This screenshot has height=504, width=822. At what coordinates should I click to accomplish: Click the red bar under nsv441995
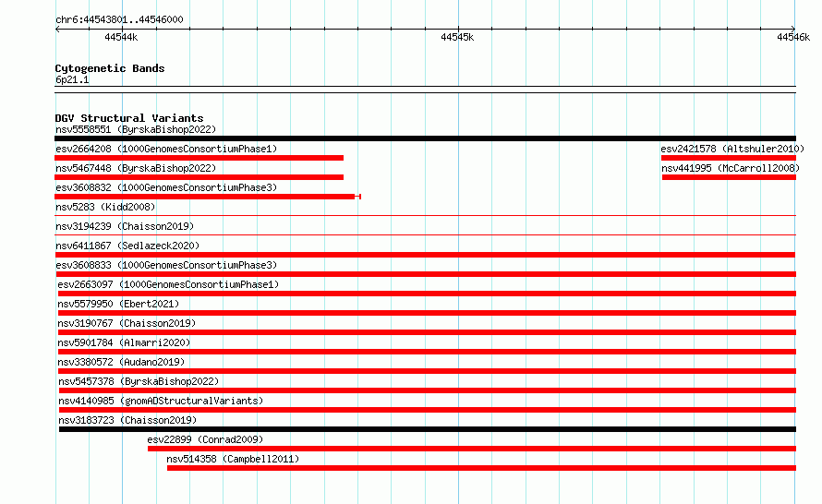(729, 177)
